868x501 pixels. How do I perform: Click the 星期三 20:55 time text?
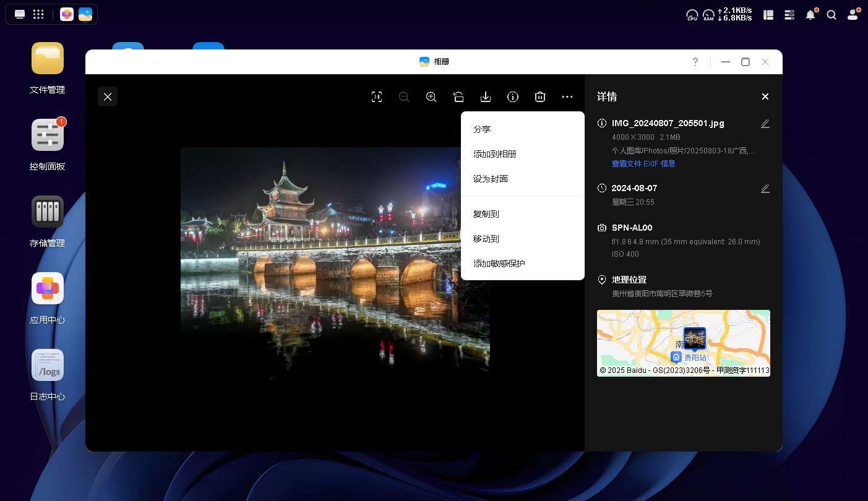[633, 202]
